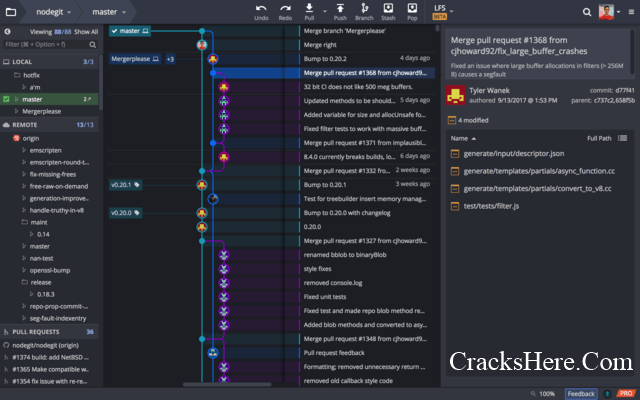This screenshot has width=640, height=400.
Task: Push commits with the Push icon
Action: [340, 8]
